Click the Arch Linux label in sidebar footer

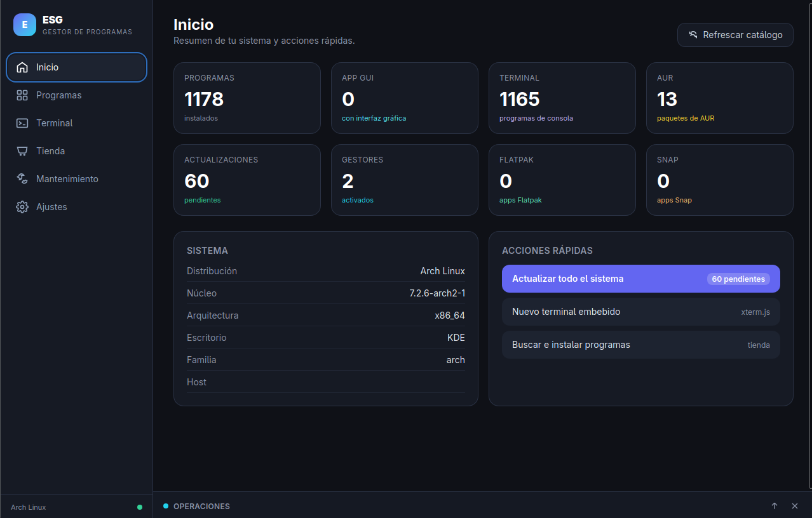[x=29, y=507]
